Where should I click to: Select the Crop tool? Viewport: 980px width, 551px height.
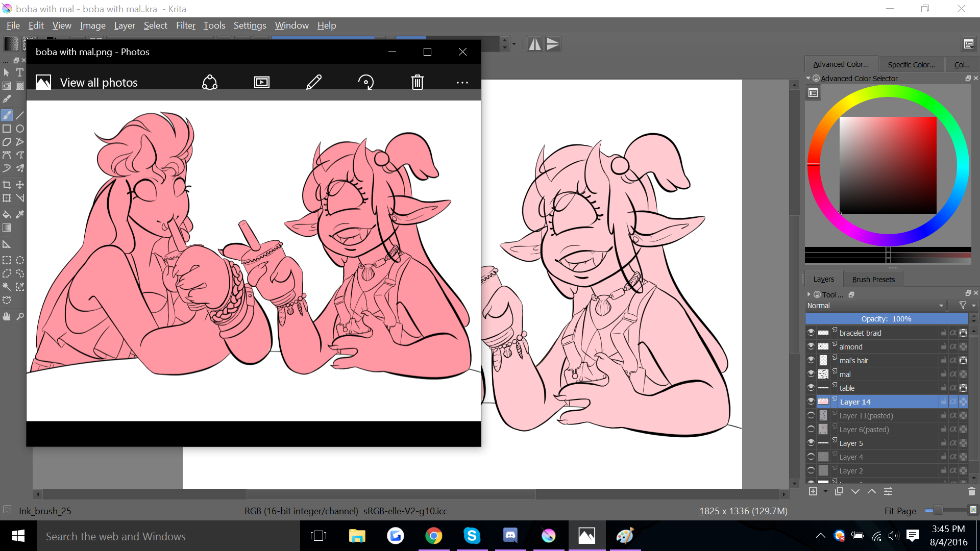click(x=7, y=185)
